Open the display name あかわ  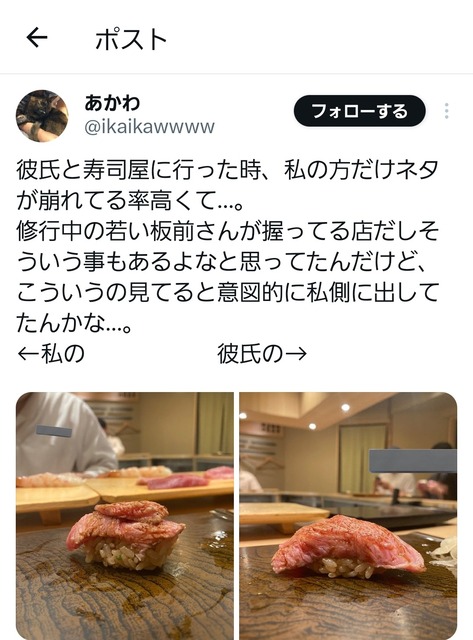click(112, 103)
